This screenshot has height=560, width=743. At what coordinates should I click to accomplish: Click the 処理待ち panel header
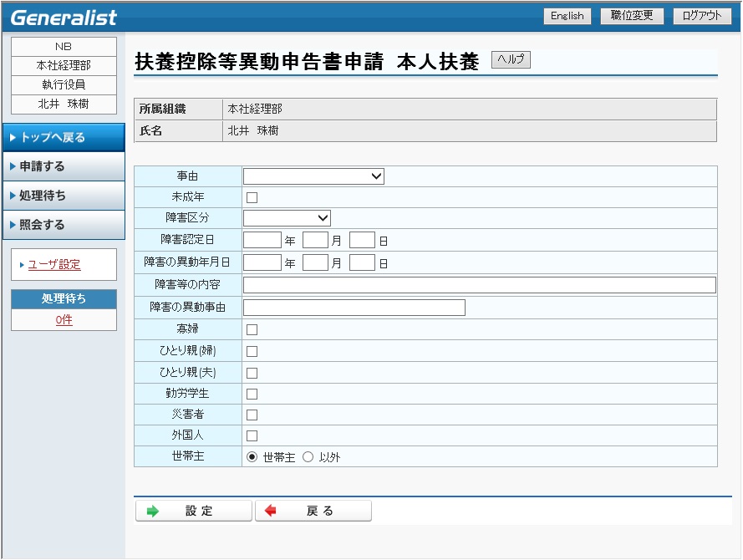tap(64, 299)
